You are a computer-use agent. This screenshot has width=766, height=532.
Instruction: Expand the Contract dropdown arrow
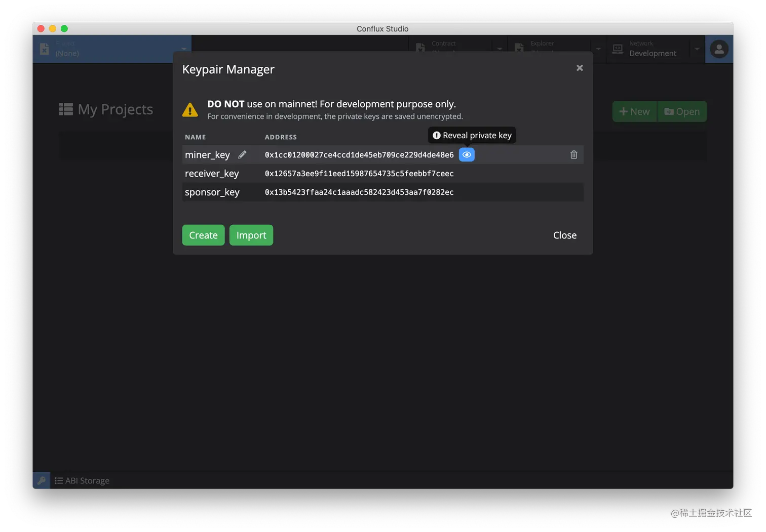click(x=500, y=49)
